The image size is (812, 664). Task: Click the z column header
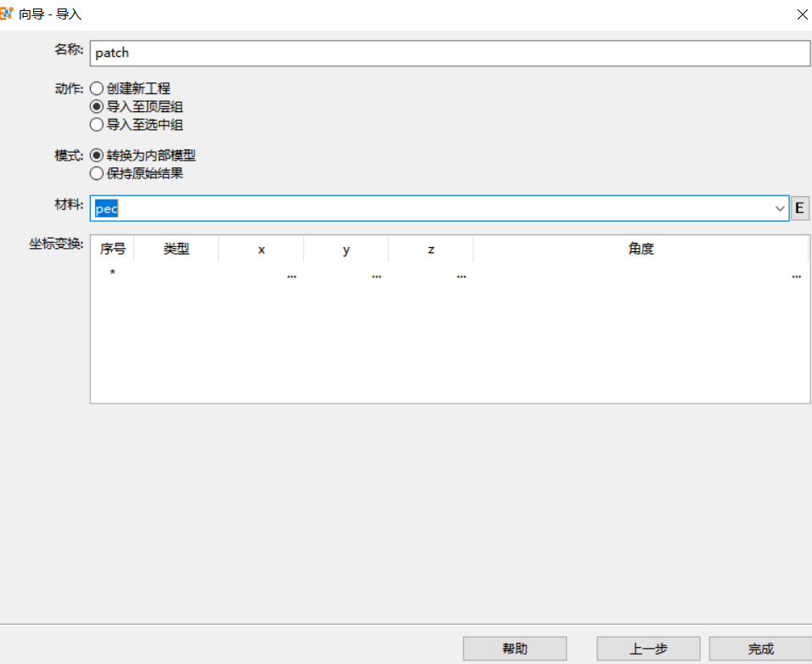click(431, 250)
